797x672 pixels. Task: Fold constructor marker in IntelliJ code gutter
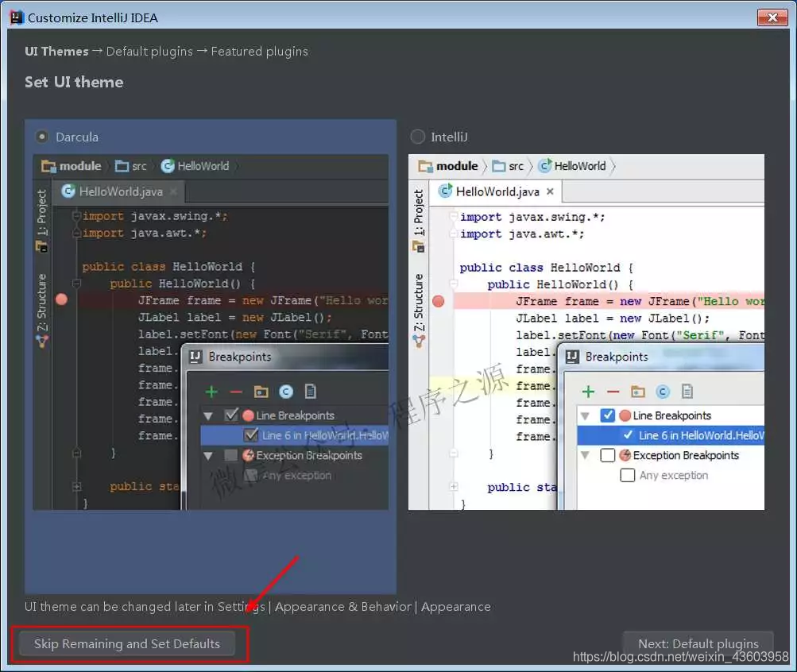click(454, 284)
